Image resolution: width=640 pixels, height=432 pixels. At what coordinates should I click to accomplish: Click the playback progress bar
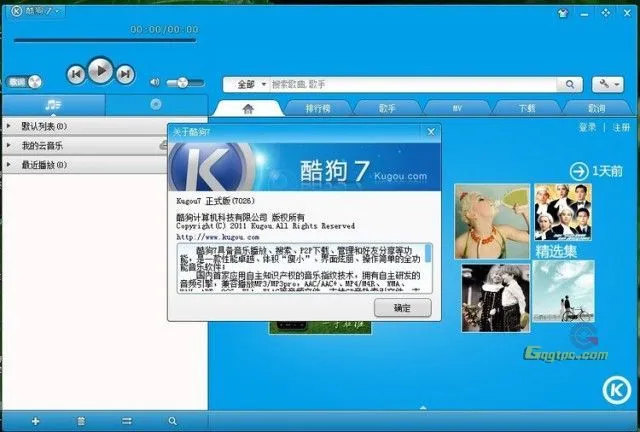point(105,40)
